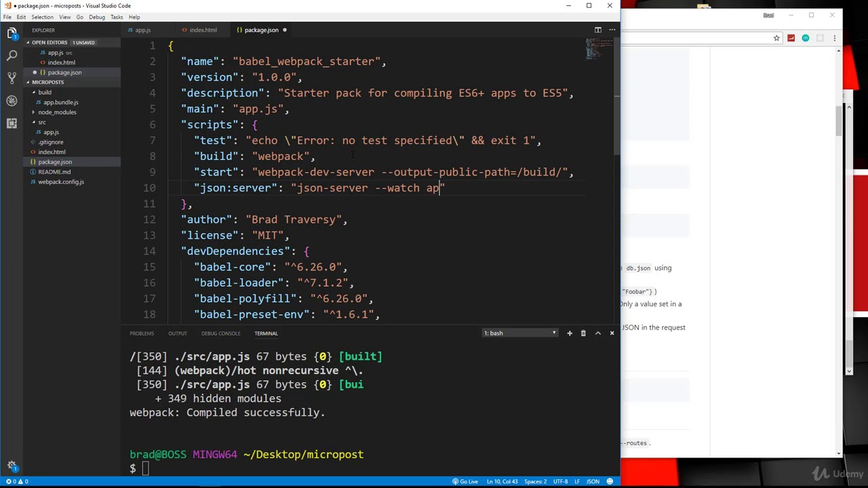Open the Extensions view

point(12,123)
